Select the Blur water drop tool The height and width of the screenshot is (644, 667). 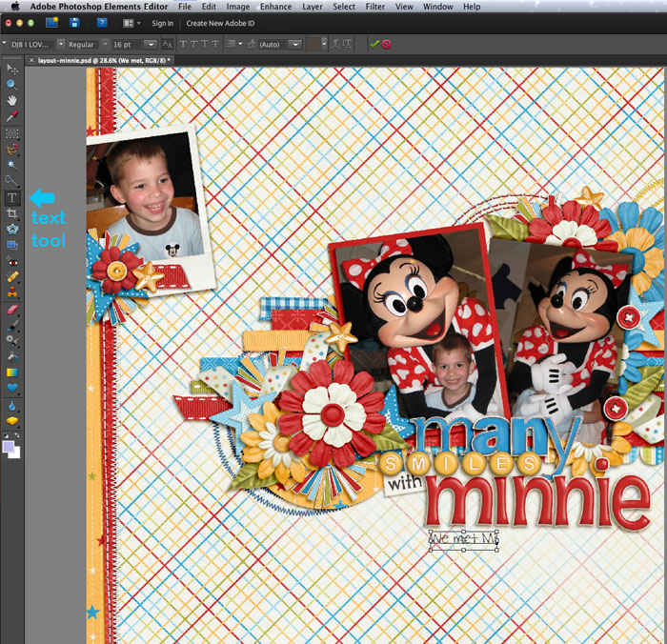pos(11,406)
